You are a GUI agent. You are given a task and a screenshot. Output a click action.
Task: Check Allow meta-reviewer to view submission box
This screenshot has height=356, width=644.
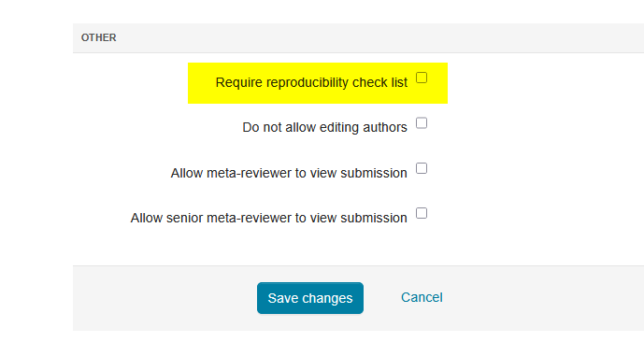coord(422,168)
